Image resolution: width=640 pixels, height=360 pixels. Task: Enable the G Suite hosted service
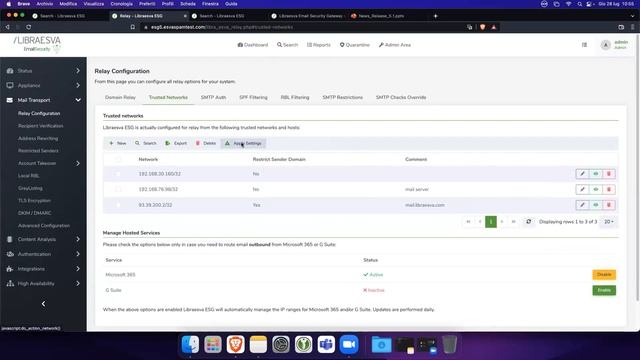[x=604, y=290]
